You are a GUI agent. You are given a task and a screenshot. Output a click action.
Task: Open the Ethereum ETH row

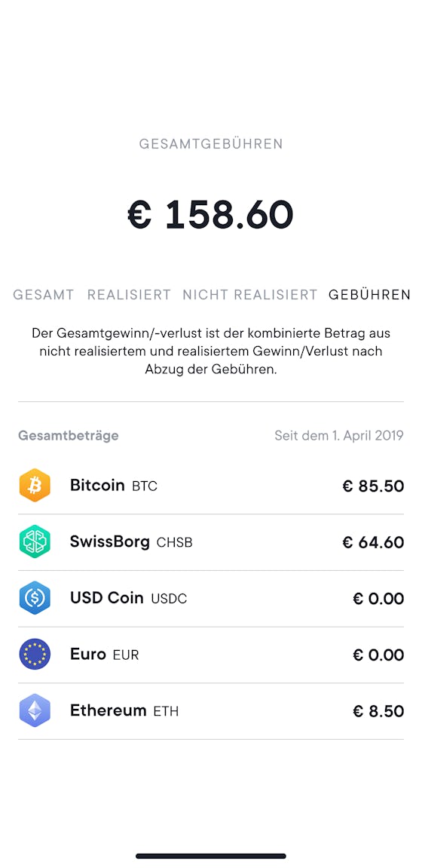point(211,711)
